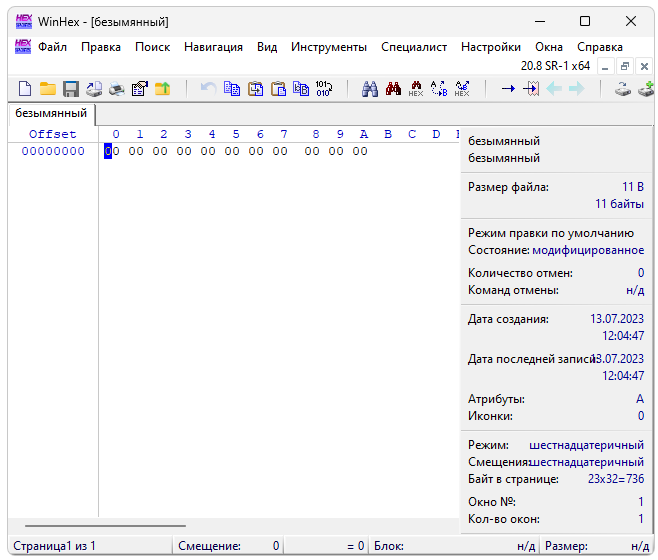The width and height of the screenshot is (658, 560).
Task: Click the Режим правки по умолчанию label
Action: (551, 233)
